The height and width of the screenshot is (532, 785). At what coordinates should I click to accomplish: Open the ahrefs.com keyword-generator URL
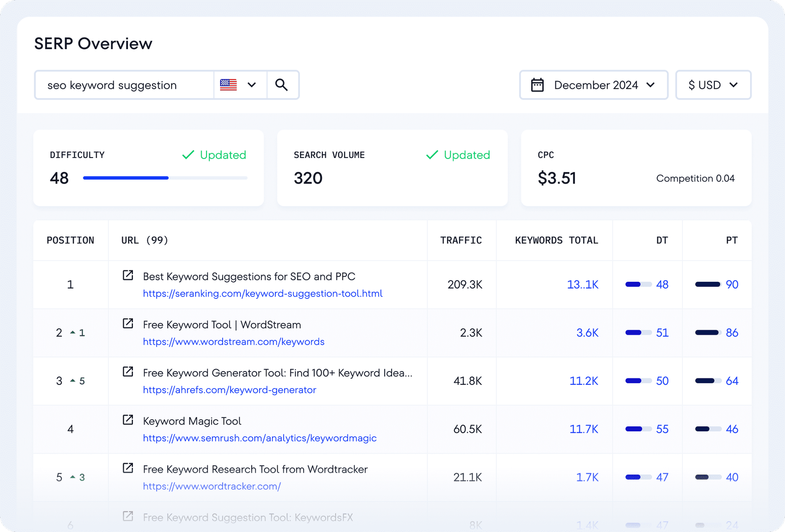tap(230, 390)
